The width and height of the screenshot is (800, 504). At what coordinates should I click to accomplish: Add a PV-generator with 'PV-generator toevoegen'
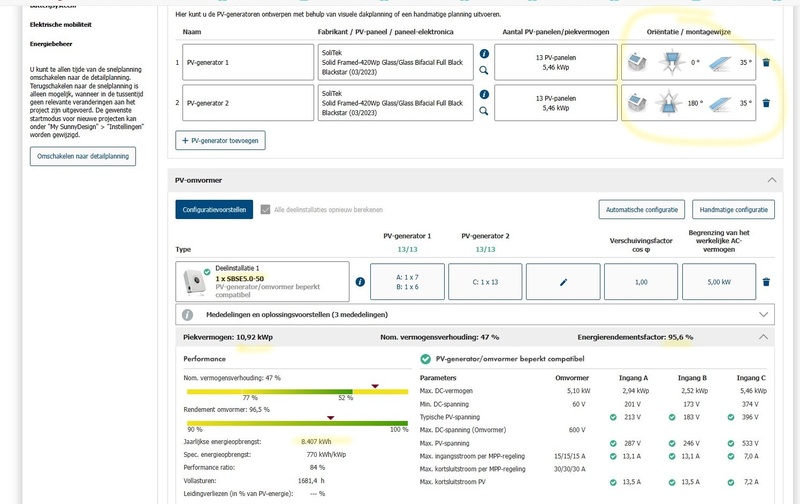click(x=220, y=140)
